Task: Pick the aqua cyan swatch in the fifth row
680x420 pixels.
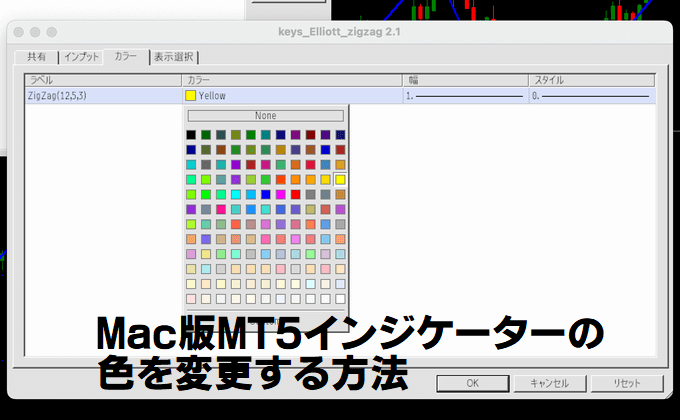Action: [x=236, y=194]
